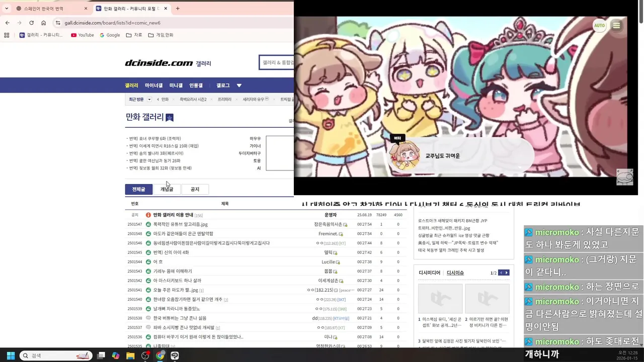Open the 자료 bookmark folder
The height and width of the screenshot is (362, 644).
pyautogui.click(x=134, y=35)
